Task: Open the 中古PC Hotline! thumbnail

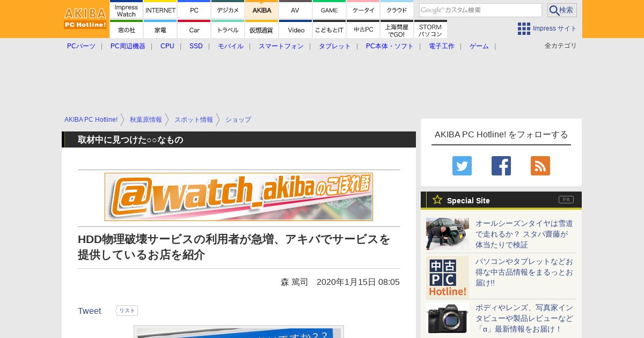Action: click(x=448, y=277)
